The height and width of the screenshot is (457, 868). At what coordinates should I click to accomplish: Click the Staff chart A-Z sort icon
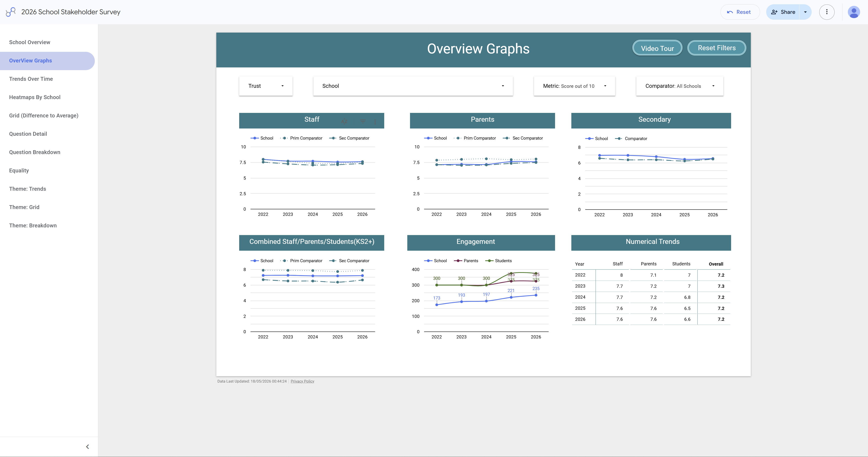pyautogui.click(x=344, y=121)
